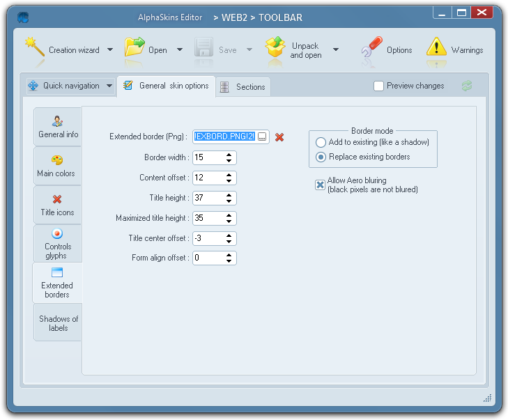Open Options via the wrench icon
Viewport: 508px width, 420px height.
pyautogui.click(x=371, y=47)
